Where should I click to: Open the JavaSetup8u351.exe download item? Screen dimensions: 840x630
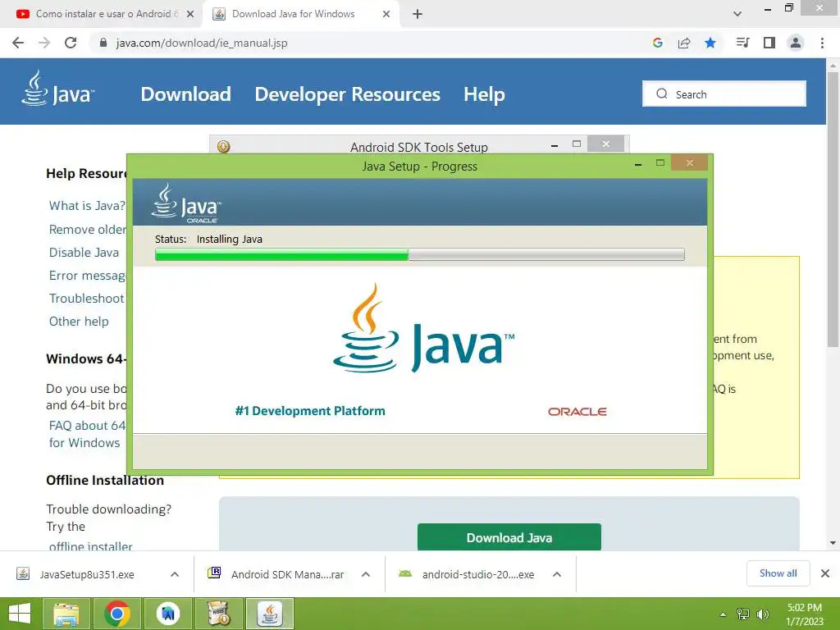(87, 574)
